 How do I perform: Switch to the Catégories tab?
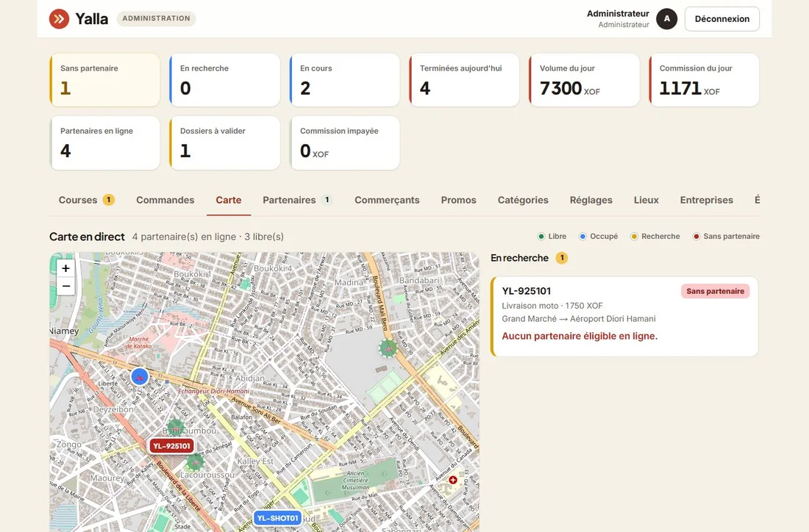pos(523,200)
